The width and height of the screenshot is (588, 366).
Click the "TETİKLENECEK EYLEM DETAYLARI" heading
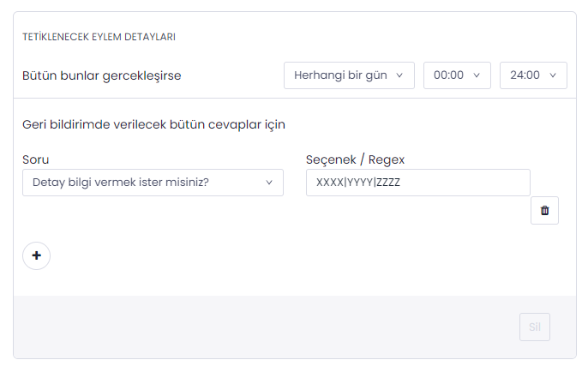pyautogui.click(x=99, y=38)
